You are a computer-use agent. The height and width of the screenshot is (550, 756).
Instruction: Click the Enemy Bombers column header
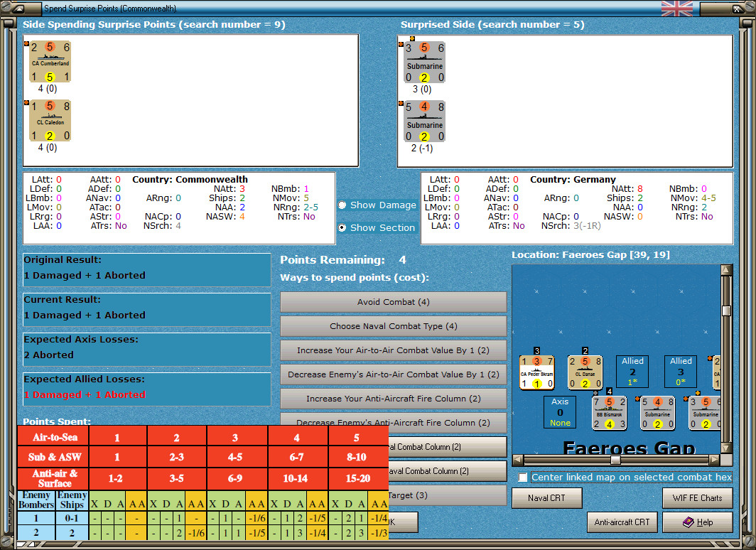pyautogui.click(x=36, y=500)
